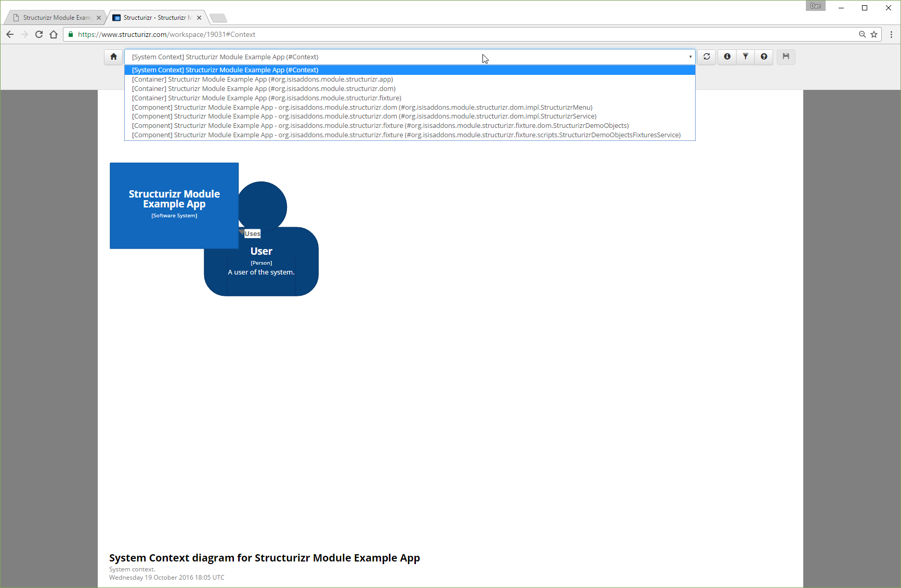This screenshot has height=588, width=901.
Task: Select Component option for StructurizrService
Action: coord(410,116)
